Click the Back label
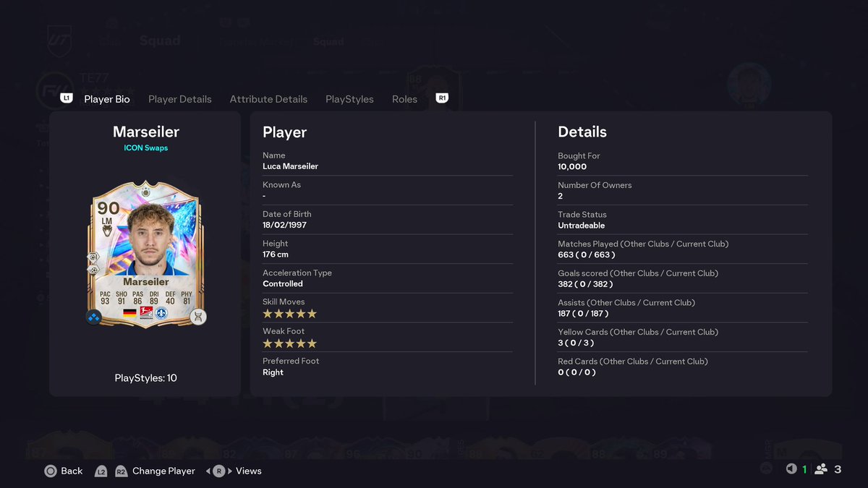 click(72, 471)
